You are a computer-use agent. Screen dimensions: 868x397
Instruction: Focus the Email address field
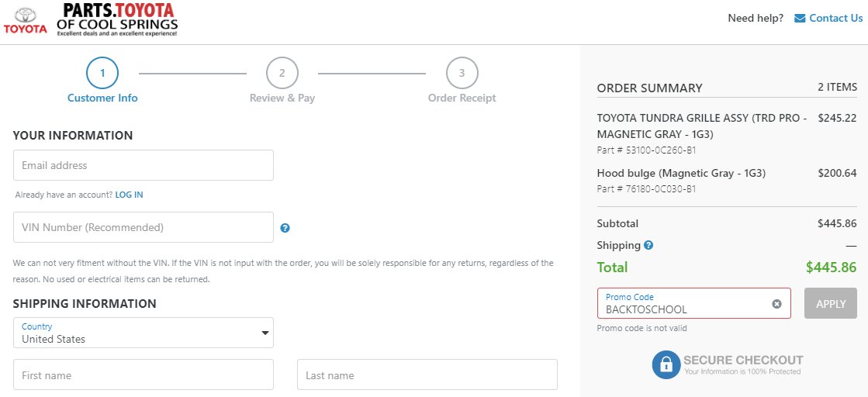pyautogui.click(x=144, y=165)
